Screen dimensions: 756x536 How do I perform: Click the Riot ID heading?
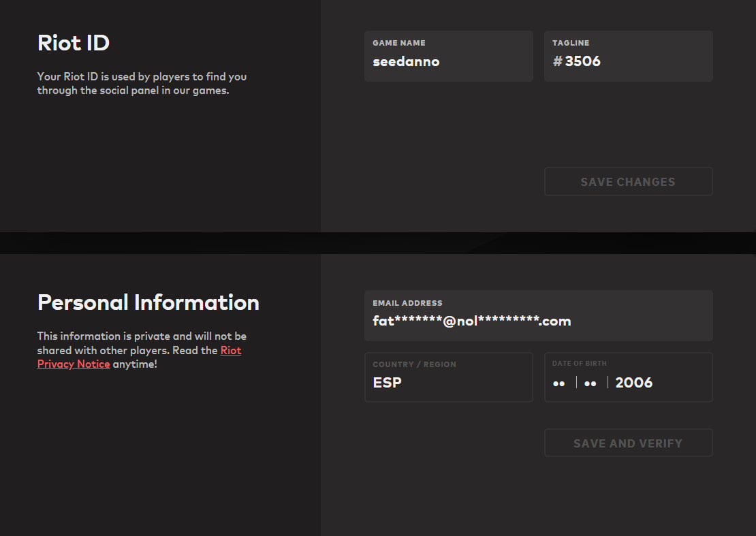point(74,42)
